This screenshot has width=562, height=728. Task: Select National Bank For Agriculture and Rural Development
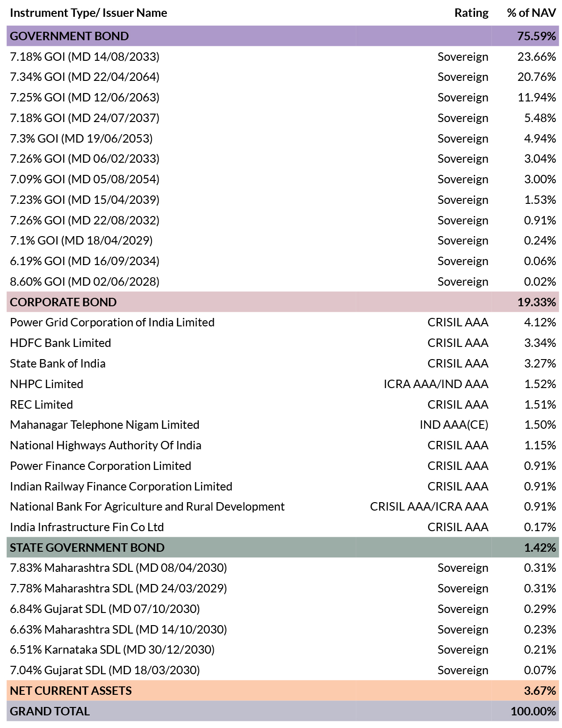point(147,507)
